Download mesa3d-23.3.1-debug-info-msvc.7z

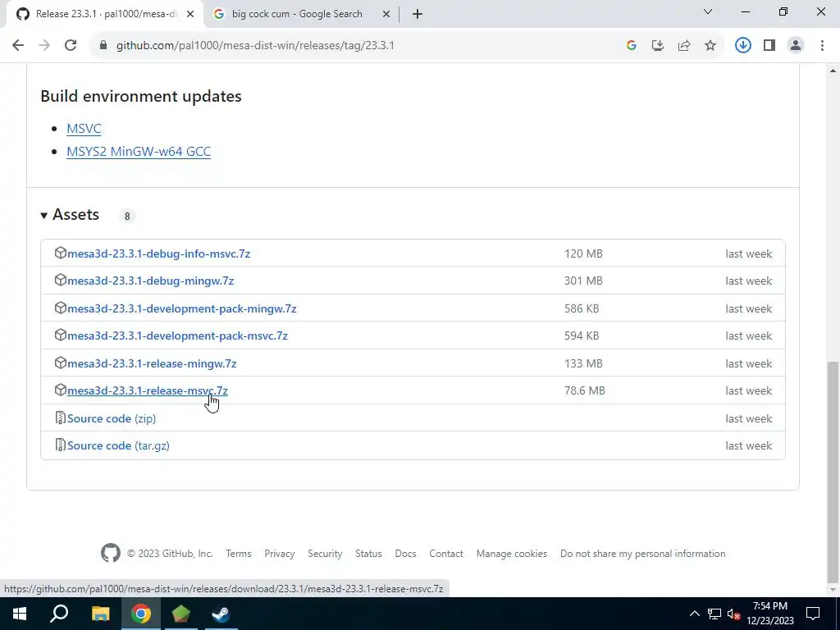(x=158, y=254)
